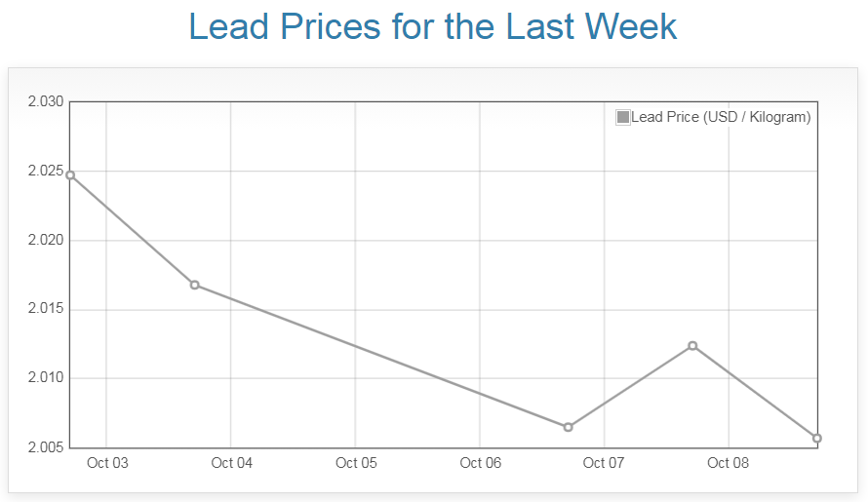Select the first data point at 2.025
Viewport: 868px width, 502px height.
[x=70, y=175]
